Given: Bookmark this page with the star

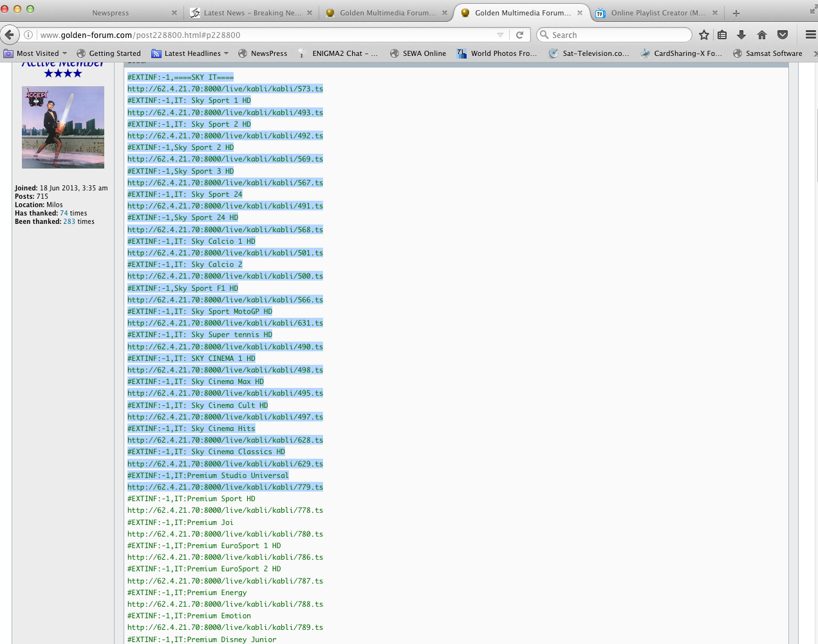Looking at the screenshot, I should [704, 35].
